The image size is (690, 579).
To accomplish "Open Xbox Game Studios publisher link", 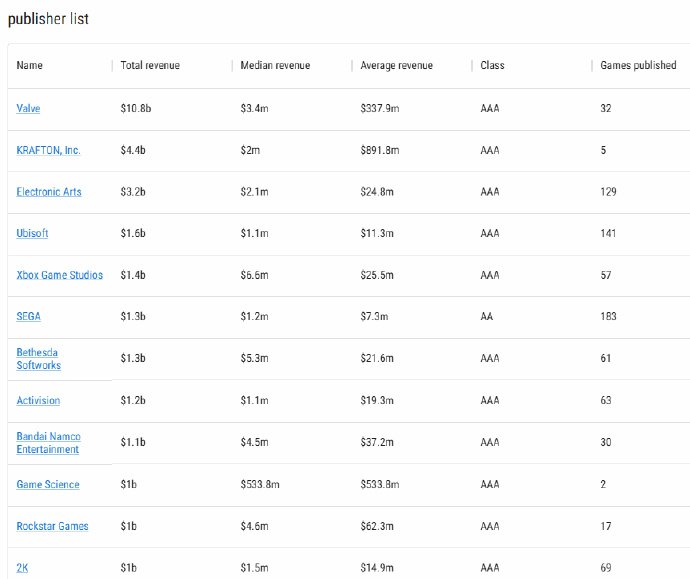I will click(x=59, y=275).
